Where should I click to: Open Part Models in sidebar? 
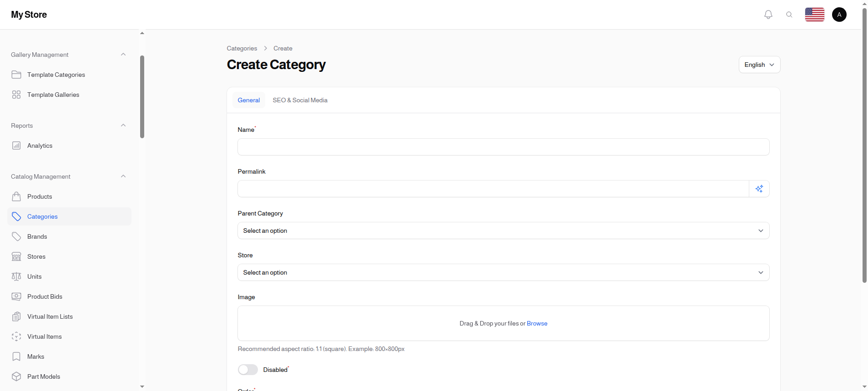point(69,376)
